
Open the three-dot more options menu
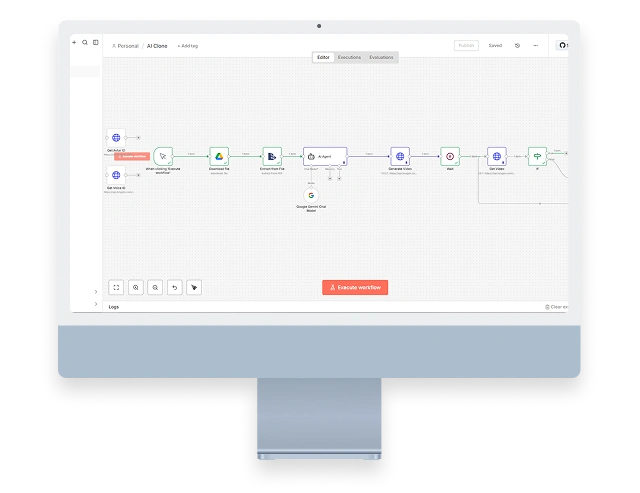tap(536, 45)
